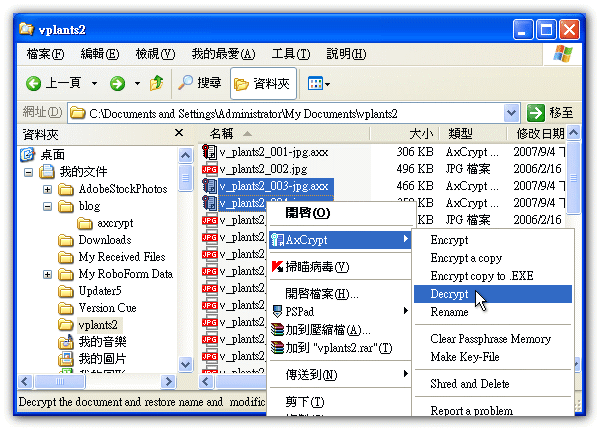Click the My Received Files folder icon
601x431 pixels.
(66, 257)
